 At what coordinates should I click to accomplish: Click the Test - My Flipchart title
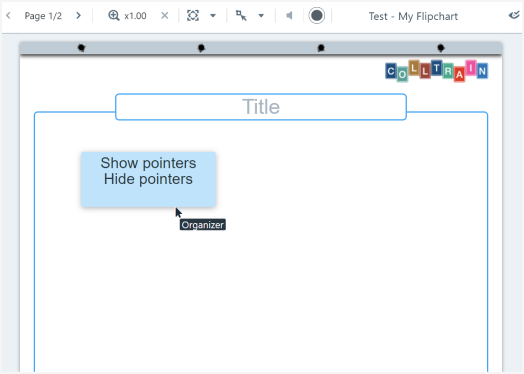(413, 16)
